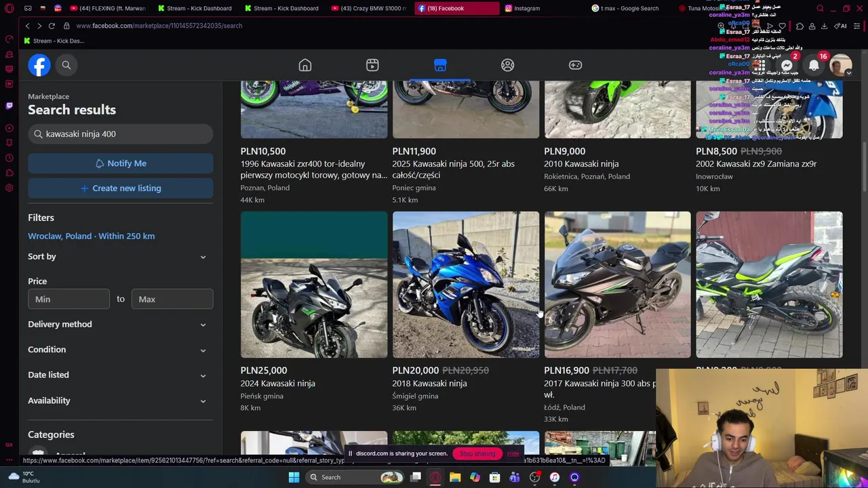
Task: Open Task View taskbar icon
Action: pos(416,477)
